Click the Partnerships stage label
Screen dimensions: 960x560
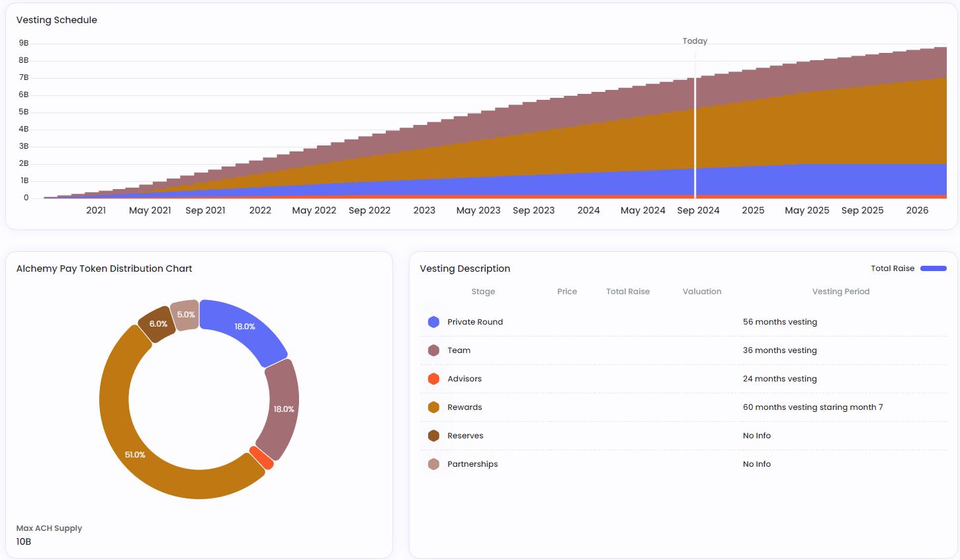click(x=472, y=464)
